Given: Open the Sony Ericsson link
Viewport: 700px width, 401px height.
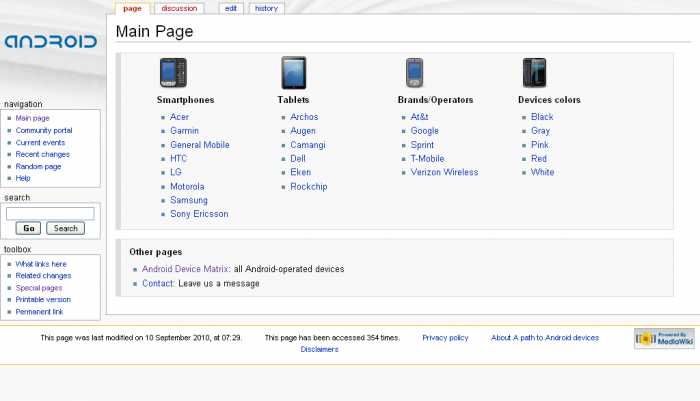Looking at the screenshot, I should [199, 214].
